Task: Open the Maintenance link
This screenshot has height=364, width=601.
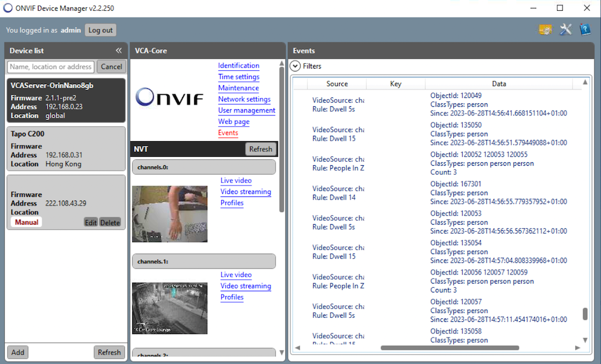Action: pos(239,88)
